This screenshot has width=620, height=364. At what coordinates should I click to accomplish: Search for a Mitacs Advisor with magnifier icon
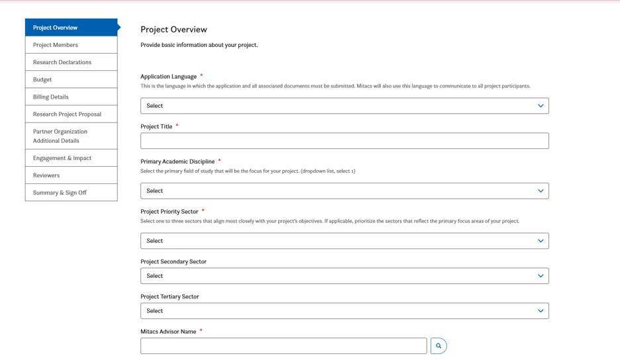[439, 346]
